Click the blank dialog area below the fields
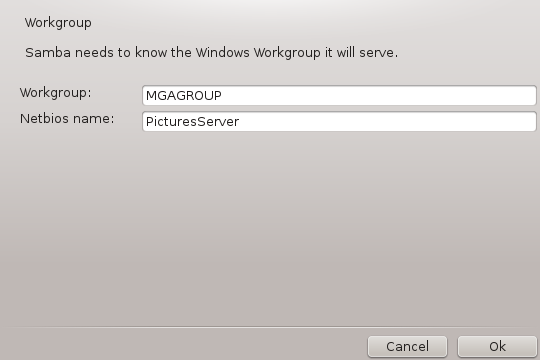This screenshot has height=360, width=540. coord(270,227)
